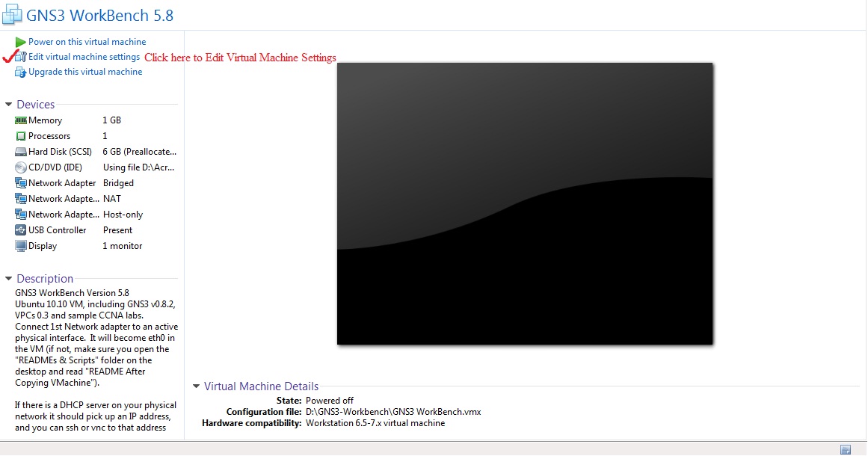Select the Memory chip icon
The image size is (868, 456).
20,120
